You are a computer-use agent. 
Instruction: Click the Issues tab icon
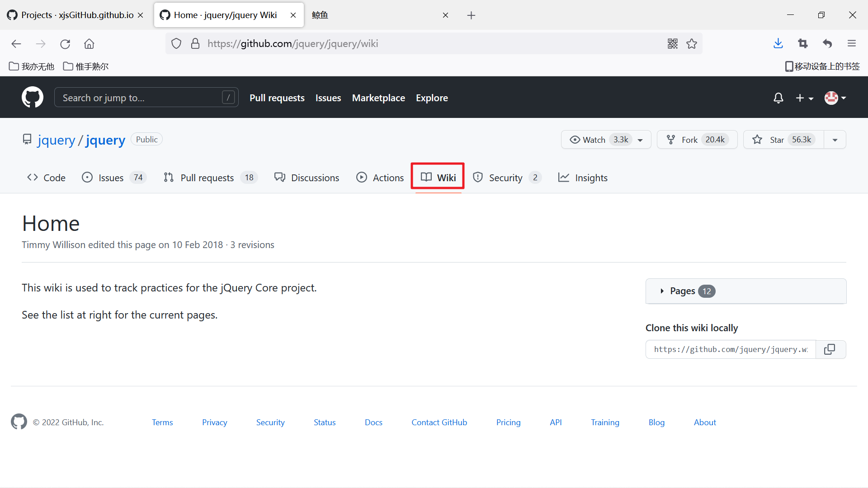pos(87,178)
